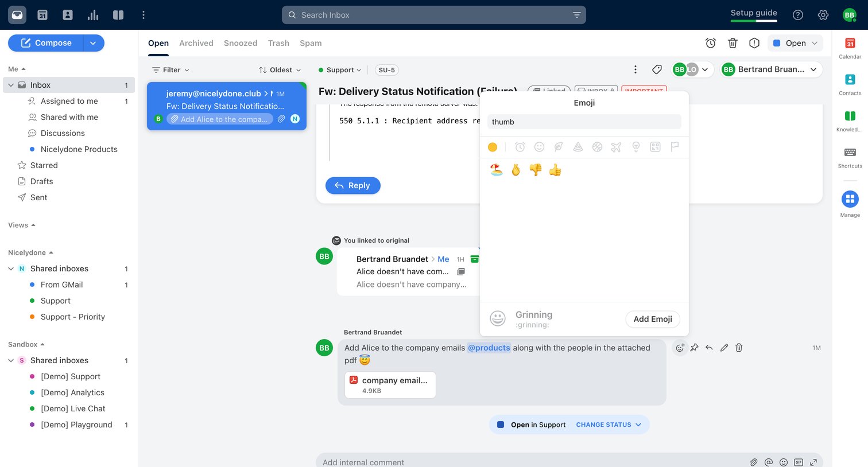
Task: Click the Reply button
Action: (353, 185)
